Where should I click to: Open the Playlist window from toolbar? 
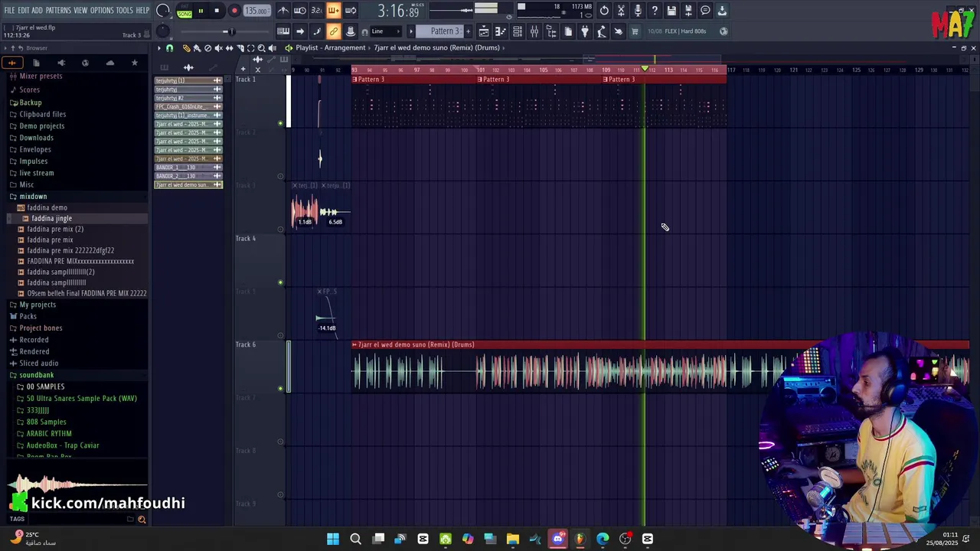tap(484, 31)
